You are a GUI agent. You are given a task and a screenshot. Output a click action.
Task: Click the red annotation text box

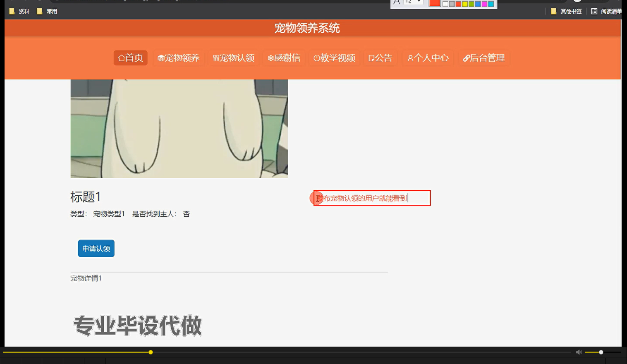[x=371, y=198]
